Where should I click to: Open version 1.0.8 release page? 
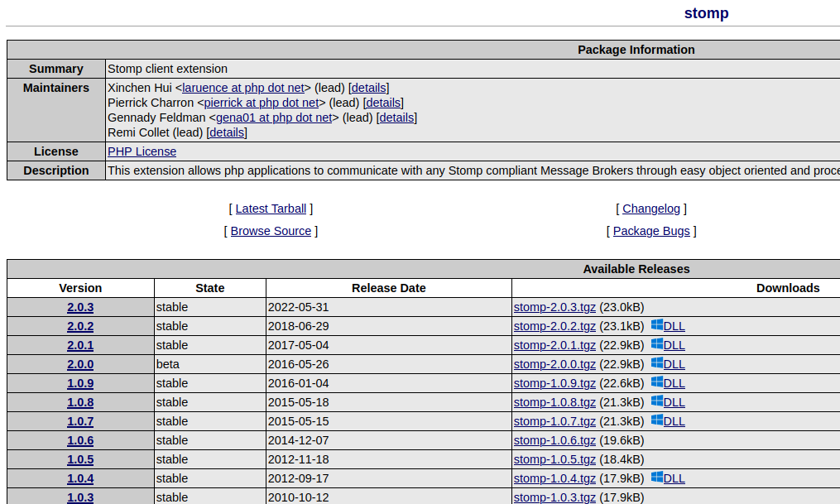tap(80, 402)
